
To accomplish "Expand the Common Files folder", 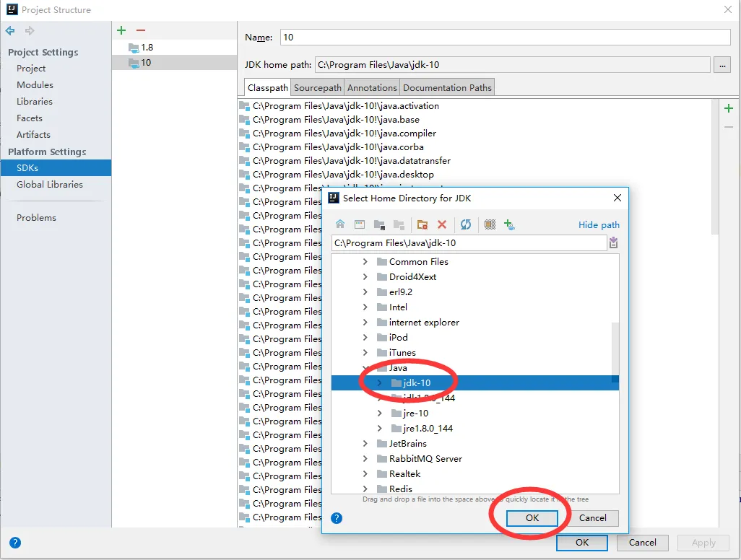I will pos(365,262).
